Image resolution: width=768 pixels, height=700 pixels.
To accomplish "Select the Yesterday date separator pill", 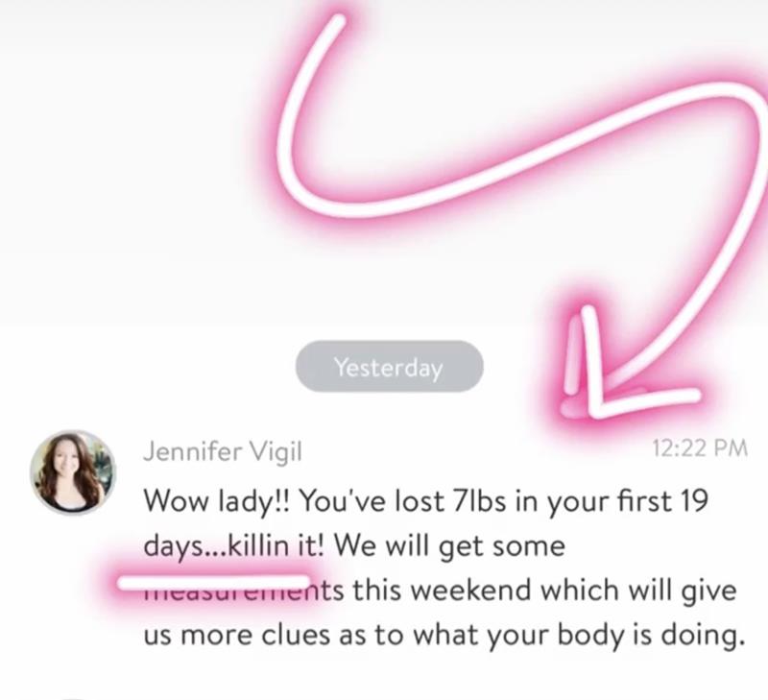I will pos(390,367).
